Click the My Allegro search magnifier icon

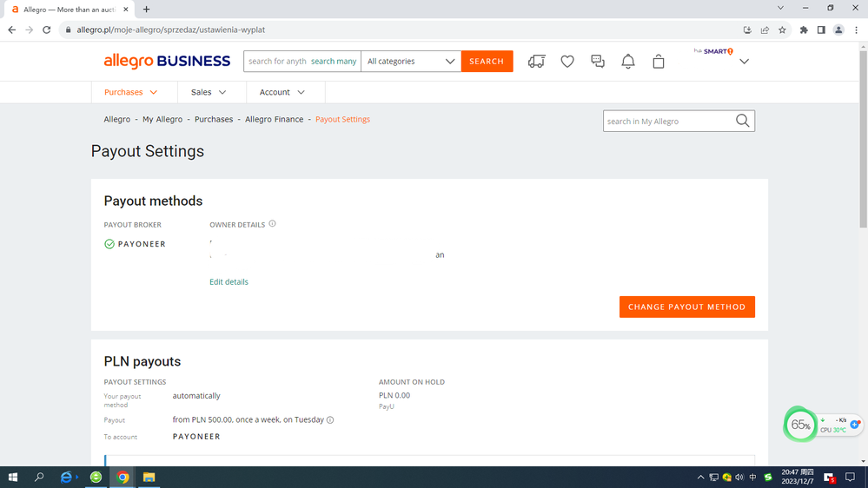742,121
